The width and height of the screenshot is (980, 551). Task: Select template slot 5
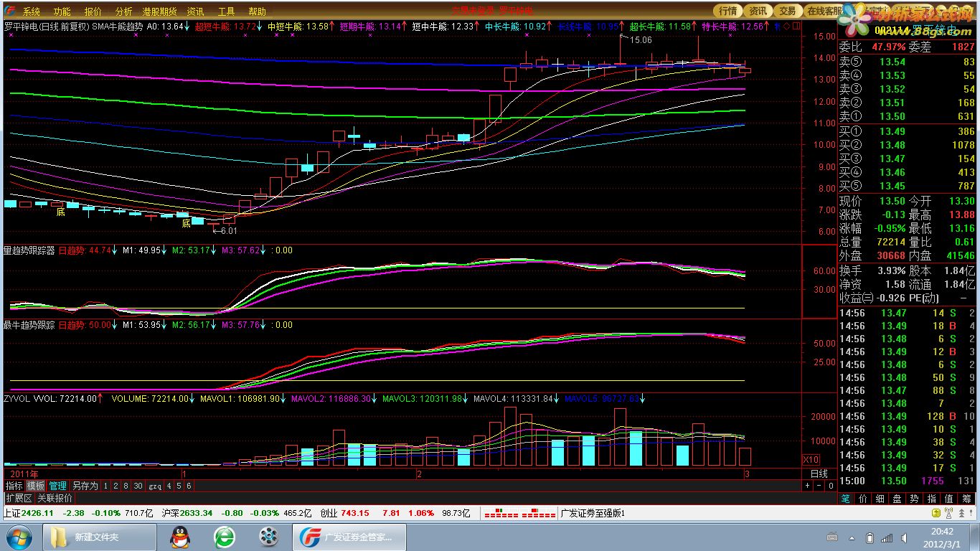pos(179,486)
